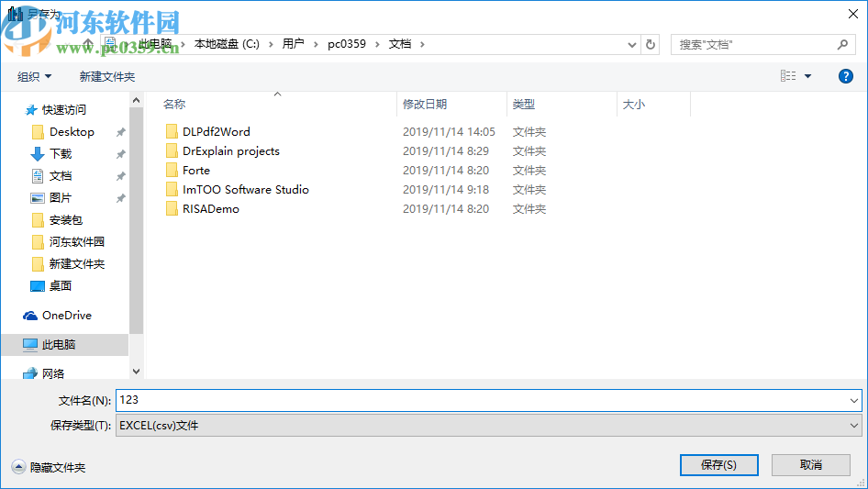This screenshot has height=489, width=868.
Task: Click the 新建文件夹 toolbar button
Action: point(106,76)
